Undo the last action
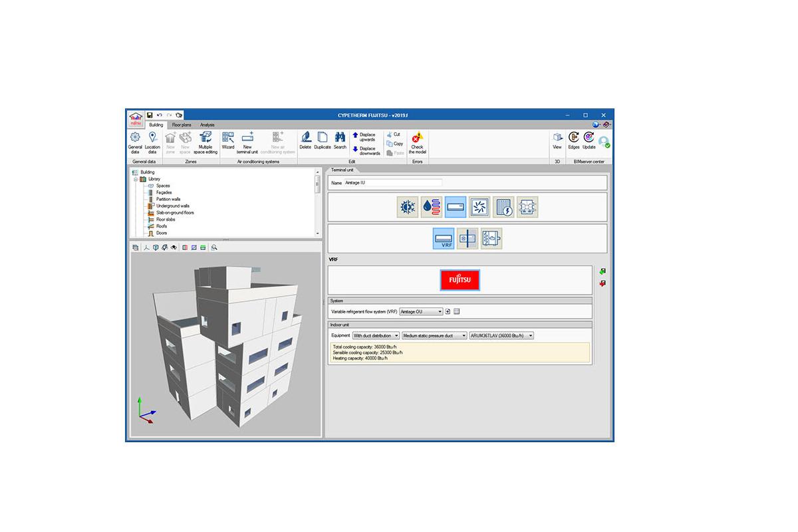The width and height of the screenshot is (798, 532). [x=160, y=115]
